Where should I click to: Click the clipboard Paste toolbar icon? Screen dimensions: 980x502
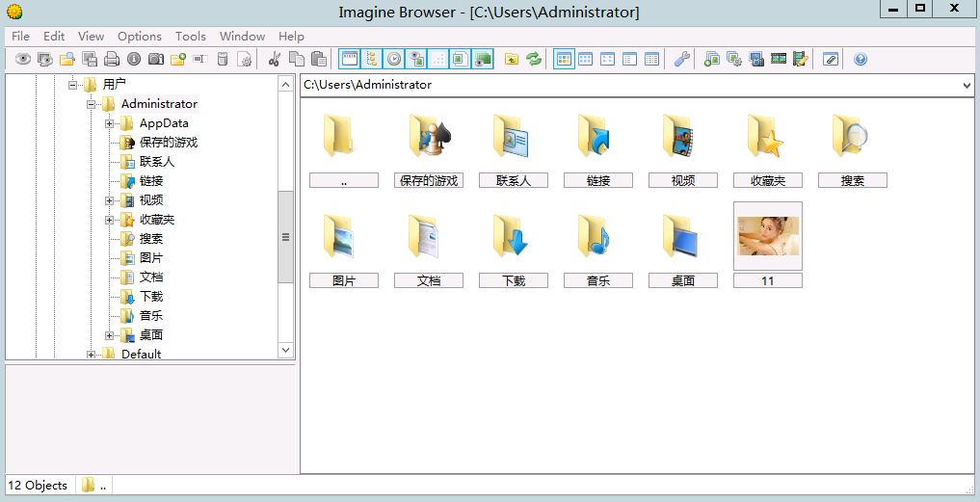pyautogui.click(x=319, y=60)
